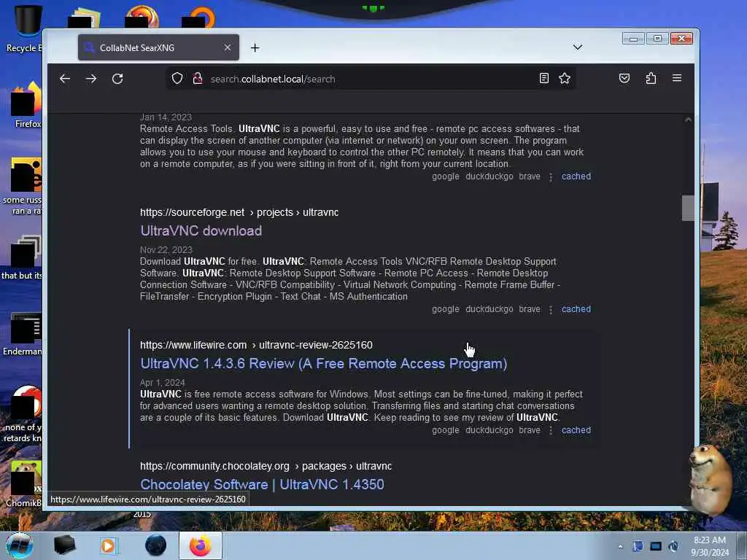Click the scrollbar up arrow
The width and height of the screenshot is (747, 560).
pyautogui.click(x=688, y=120)
